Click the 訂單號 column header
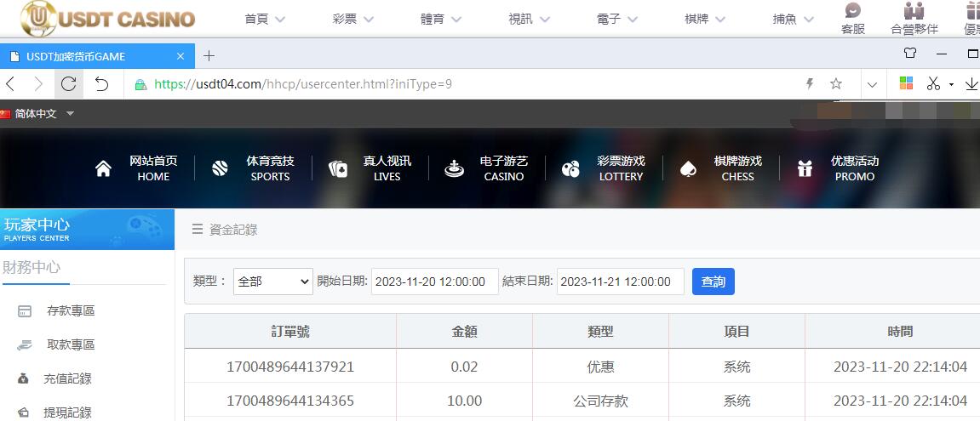This screenshot has width=980, height=421. [x=290, y=332]
